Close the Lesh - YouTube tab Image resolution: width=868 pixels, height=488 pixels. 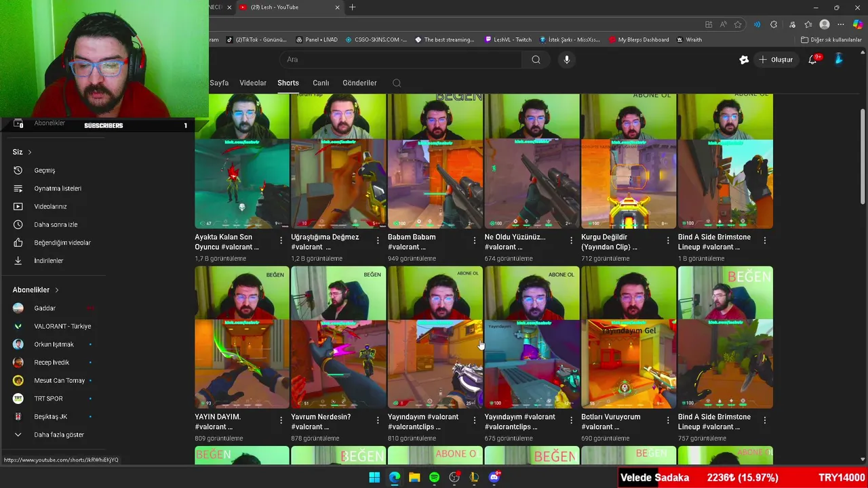[338, 7]
